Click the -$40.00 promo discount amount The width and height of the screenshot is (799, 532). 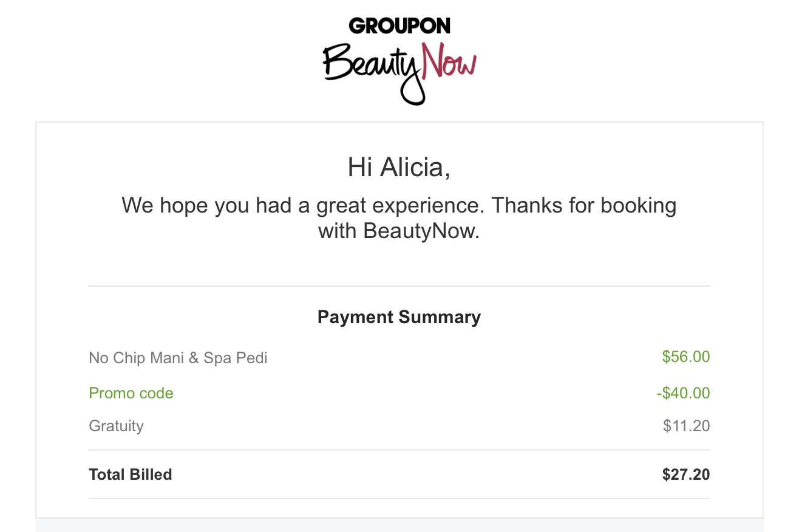pyautogui.click(x=683, y=393)
